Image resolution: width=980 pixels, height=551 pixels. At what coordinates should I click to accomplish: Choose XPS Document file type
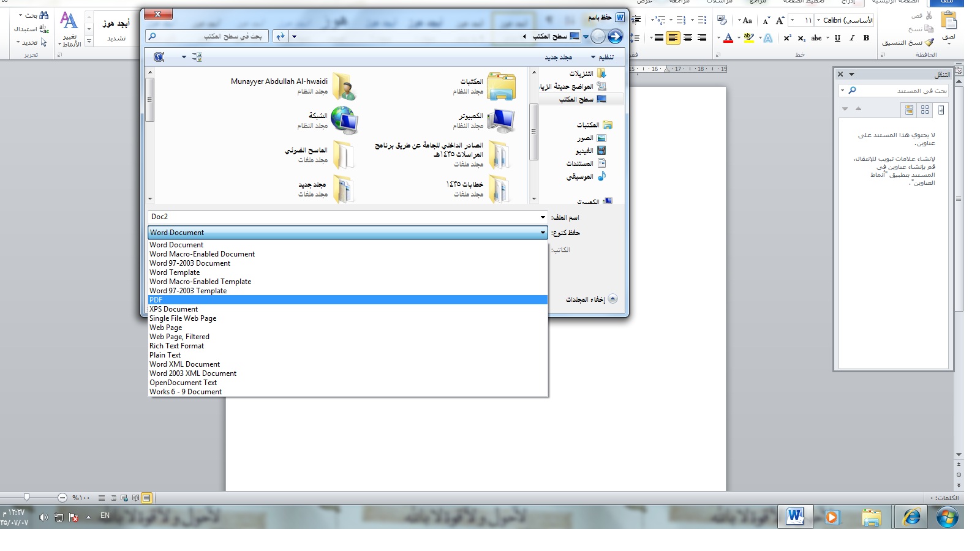pyautogui.click(x=347, y=309)
